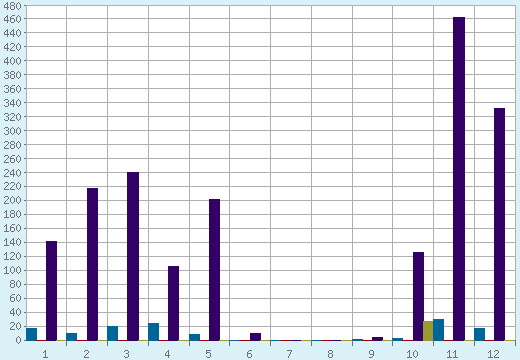520x360 pixels.
Task: Click the y-axis label 480
Action: coord(12,6)
